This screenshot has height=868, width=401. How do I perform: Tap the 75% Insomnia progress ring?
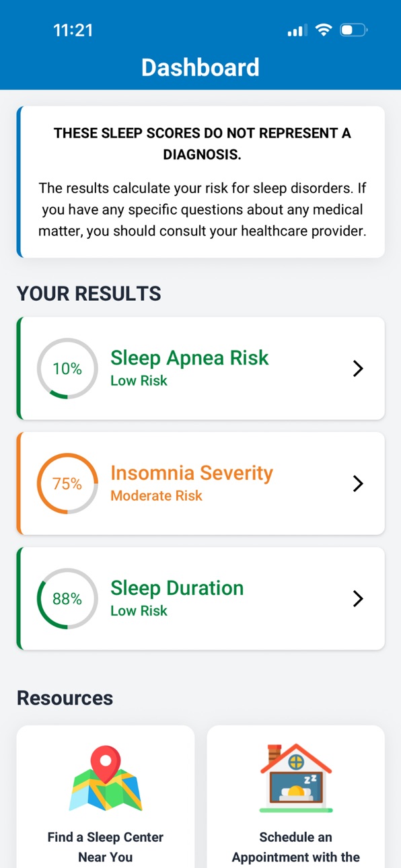pyautogui.click(x=67, y=484)
